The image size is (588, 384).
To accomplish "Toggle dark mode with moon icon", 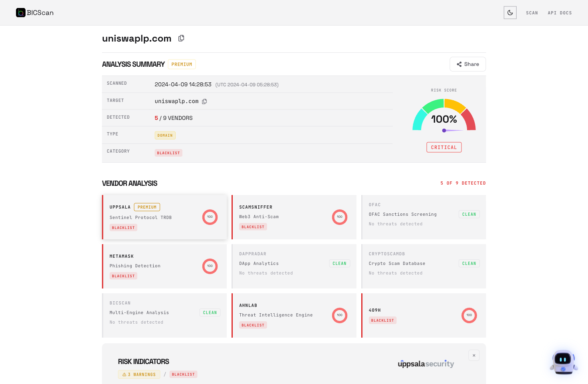I will [x=510, y=13].
